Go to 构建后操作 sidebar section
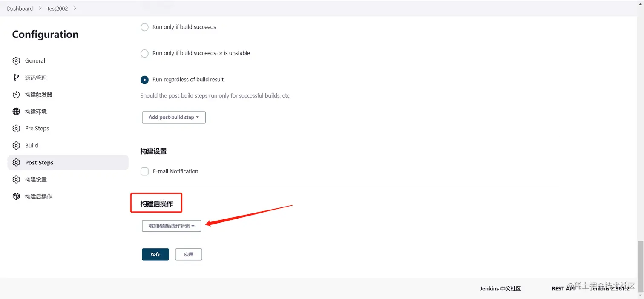The height and width of the screenshot is (299, 644). (x=68, y=196)
